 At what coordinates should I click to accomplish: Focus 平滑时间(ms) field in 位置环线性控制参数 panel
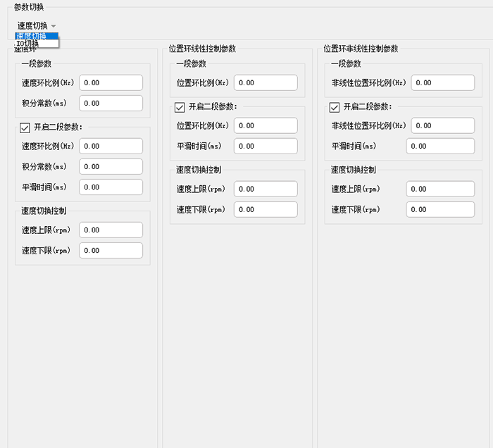[x=266, y=147]
